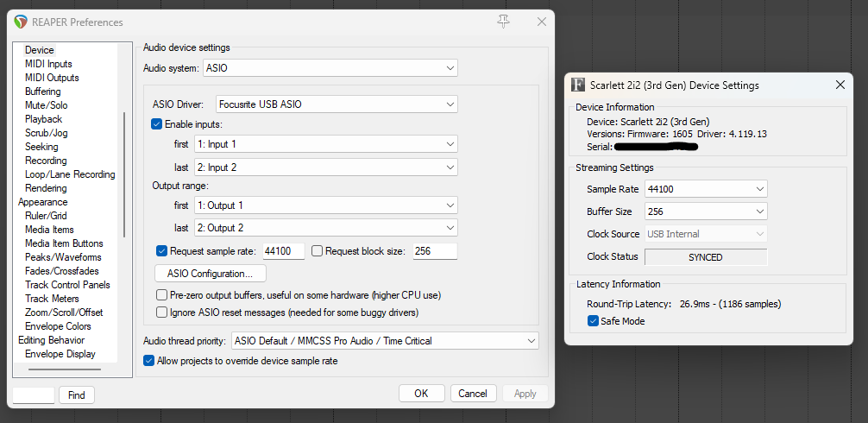The image size is (868, 423).
Task: Go to Envelope Colors preferences
Action: point(58,326)
